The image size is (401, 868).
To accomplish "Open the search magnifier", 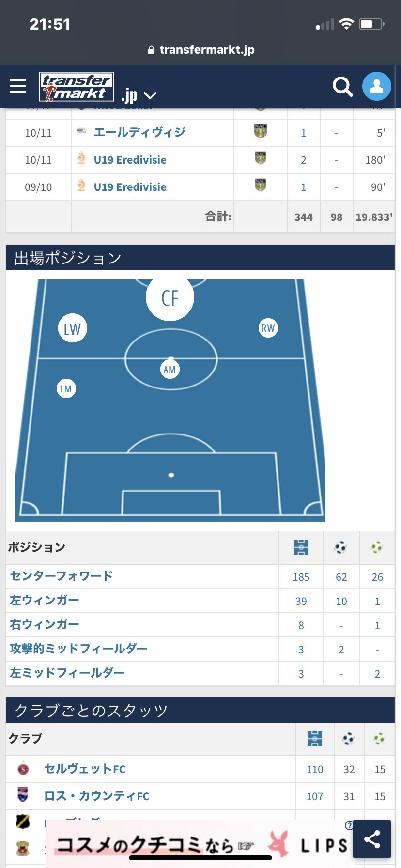I will (x=342, y=87).
